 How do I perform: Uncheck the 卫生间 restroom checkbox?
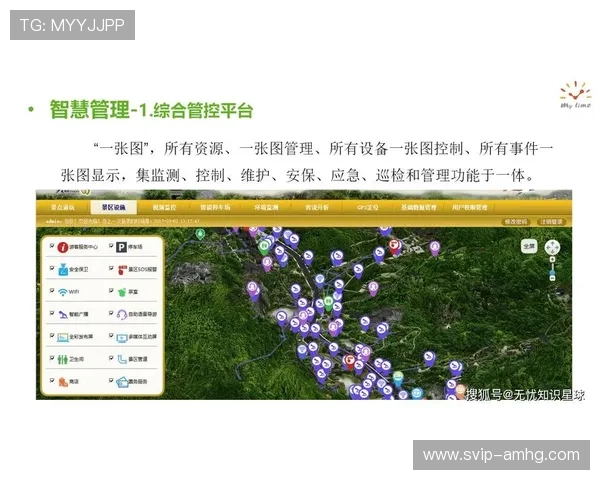tap(52, 358)
